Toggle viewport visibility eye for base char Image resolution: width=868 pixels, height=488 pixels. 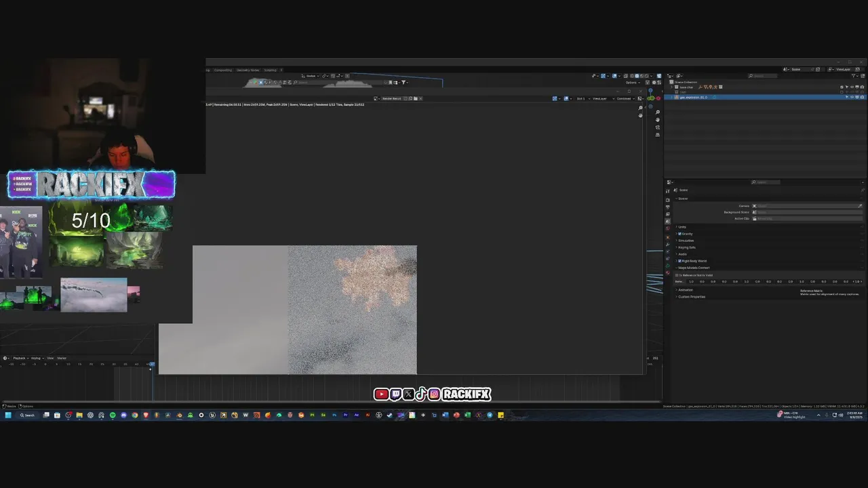[x=852, y=87]
